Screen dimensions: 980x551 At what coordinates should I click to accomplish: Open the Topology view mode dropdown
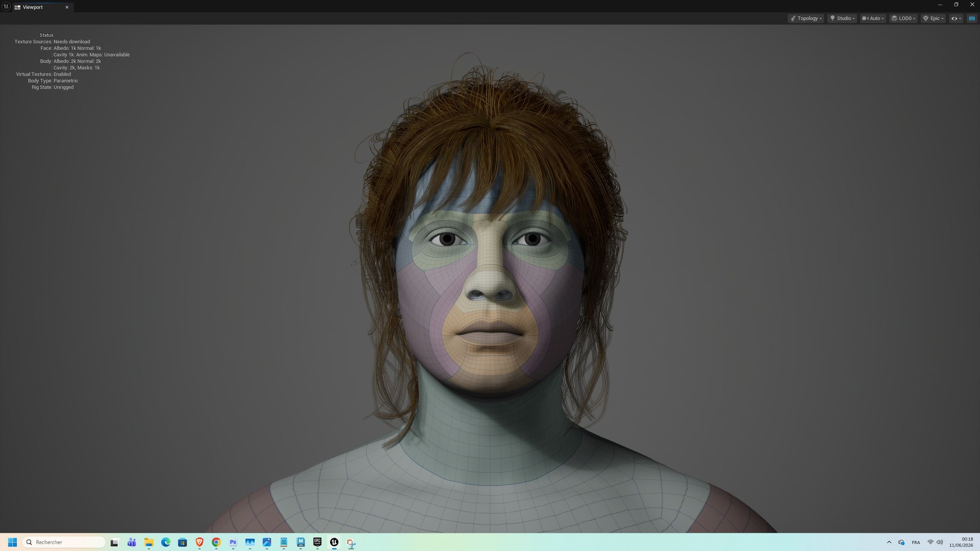(806, 18)
